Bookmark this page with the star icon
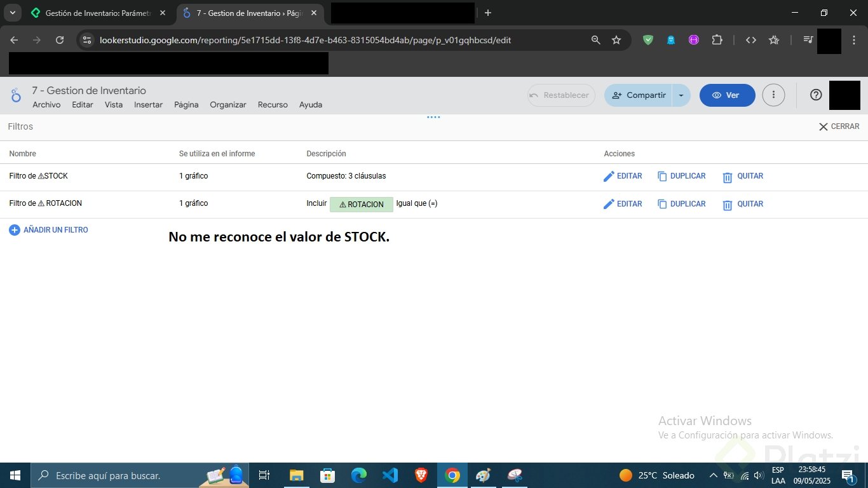This screenshot has height=488, width=868. pos(616,40)
